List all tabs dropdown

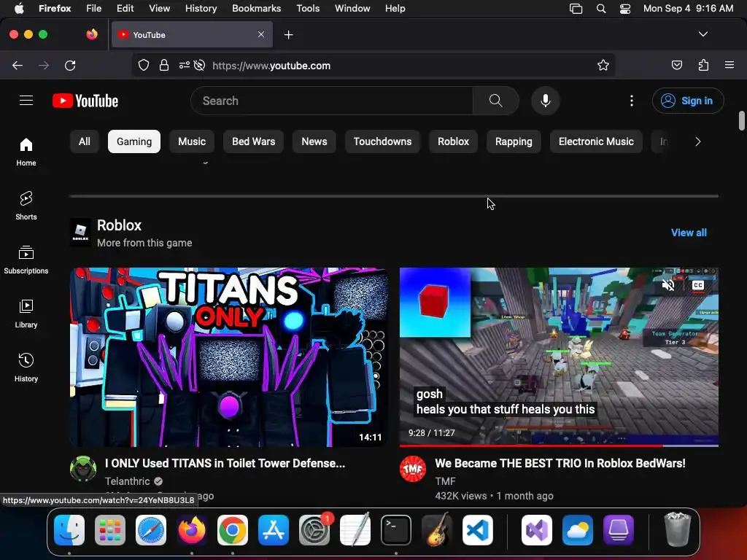click(703, 34)
